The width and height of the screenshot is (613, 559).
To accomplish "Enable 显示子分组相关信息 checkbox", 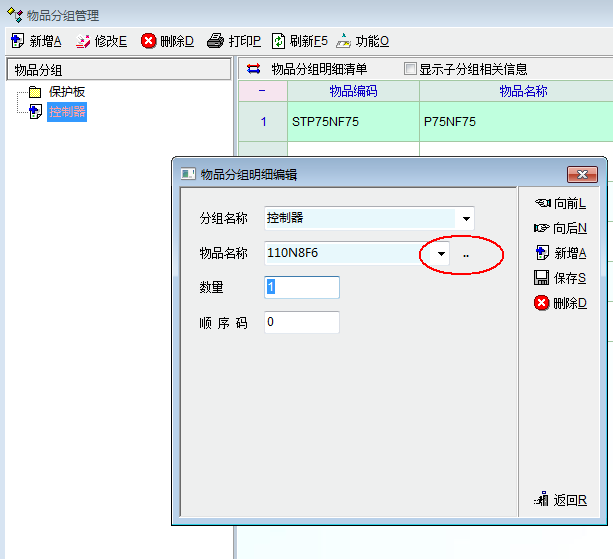I will [410, 69].
